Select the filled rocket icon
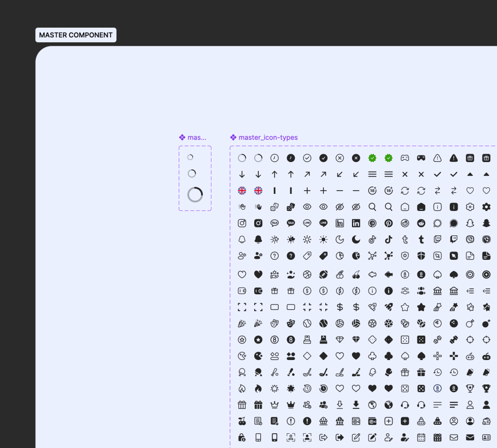The height and width of the screenshot is (448, 497). (389, 307)
